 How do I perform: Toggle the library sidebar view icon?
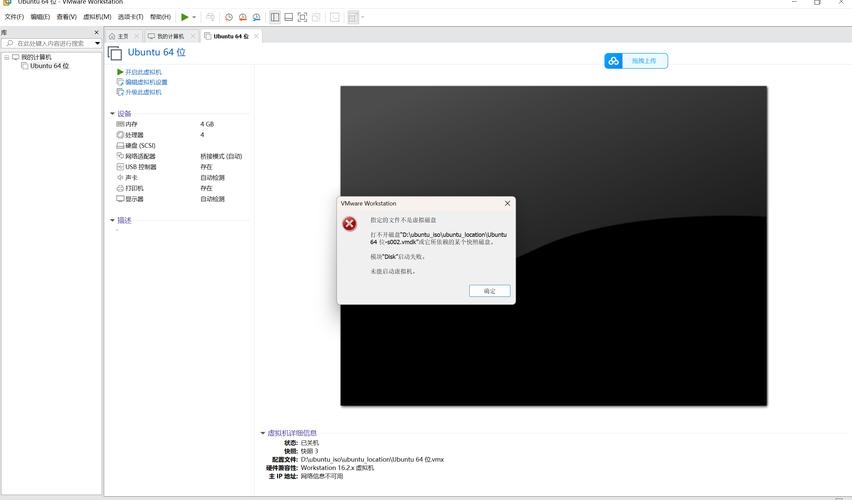point(275,17)
